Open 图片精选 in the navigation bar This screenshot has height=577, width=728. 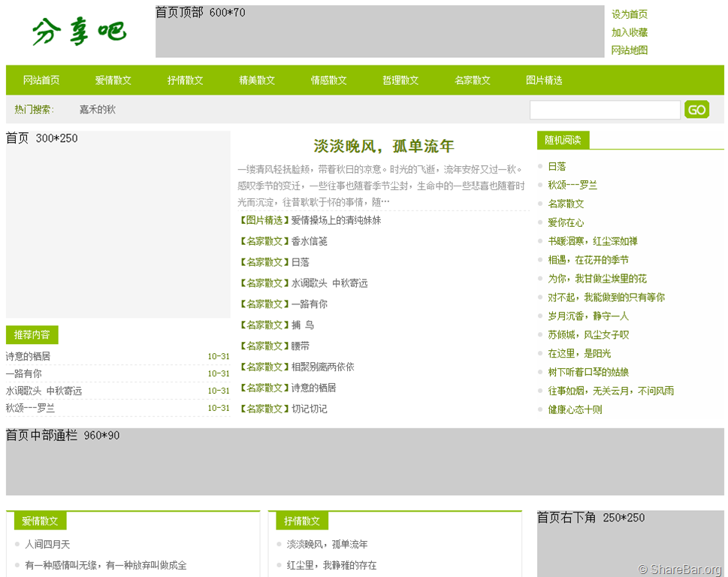tap(544, 80)
